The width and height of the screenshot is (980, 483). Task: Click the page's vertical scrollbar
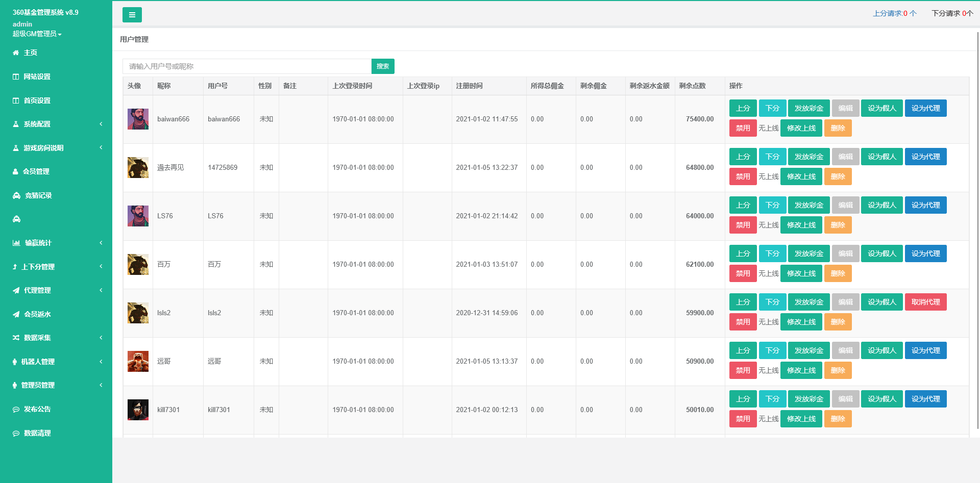click(x=977, y=230)
